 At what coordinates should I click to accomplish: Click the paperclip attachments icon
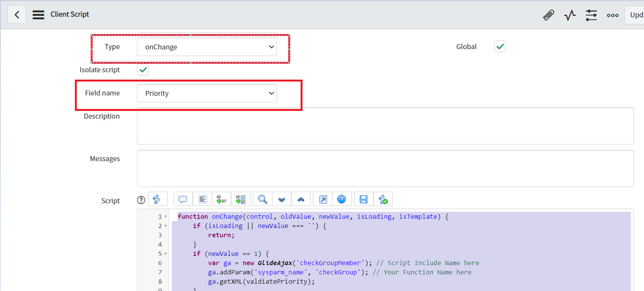(x=548, y=15)
